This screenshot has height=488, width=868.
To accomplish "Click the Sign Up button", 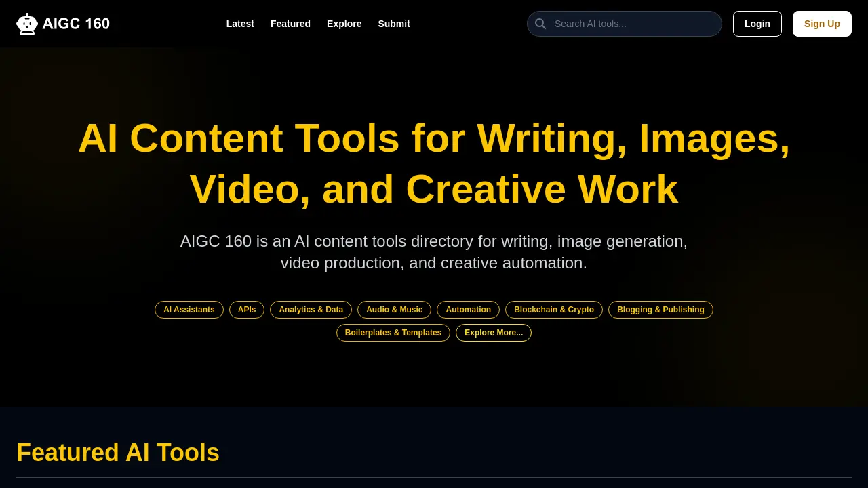I will coord(822,24).
